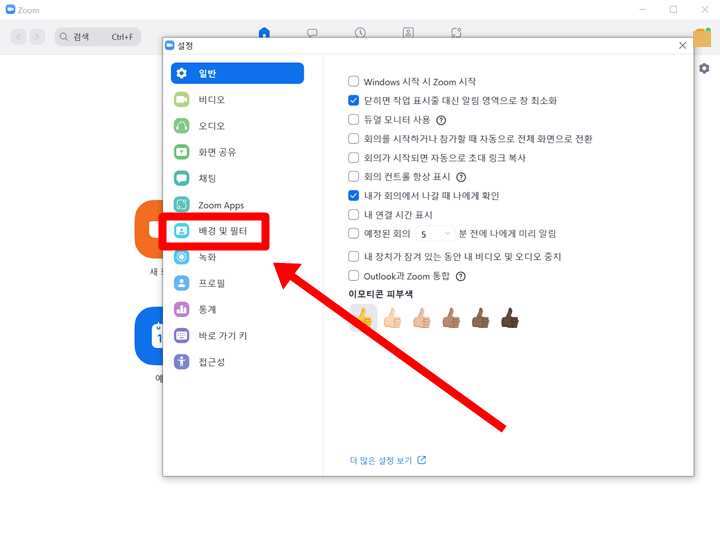This screenshot has height=538, width=720.
Task: Open Contacts tab in Zoom main window
Action: tap(408, 32)
